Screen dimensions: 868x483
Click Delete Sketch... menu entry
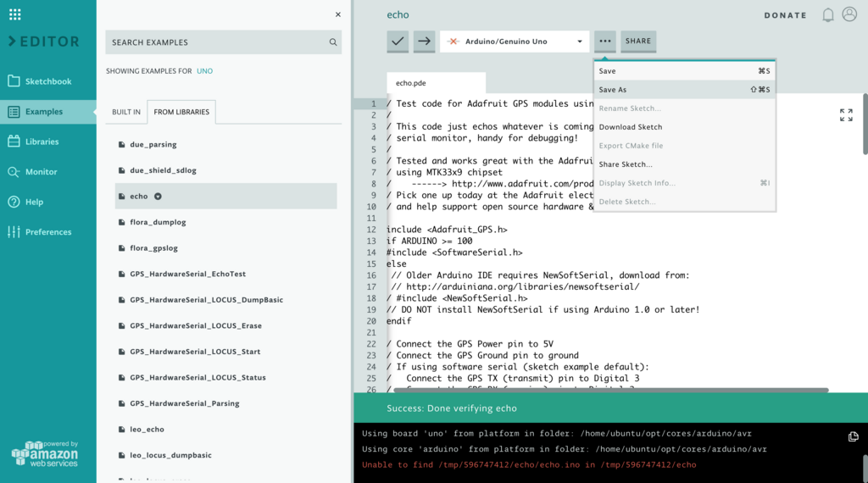[x=684, y=202]
